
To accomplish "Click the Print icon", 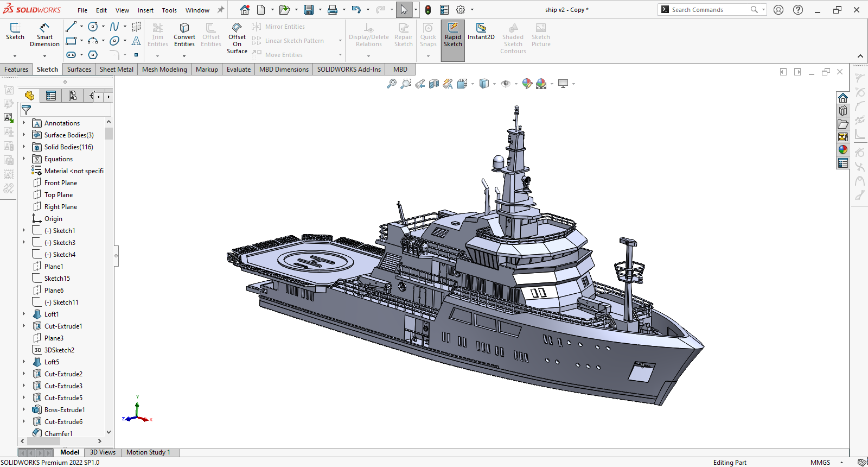I will point(333,10).
